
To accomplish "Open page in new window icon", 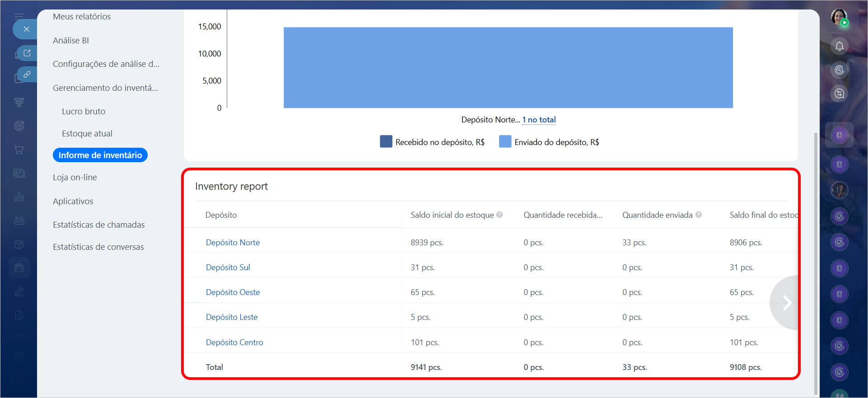I will pos(27,53).
